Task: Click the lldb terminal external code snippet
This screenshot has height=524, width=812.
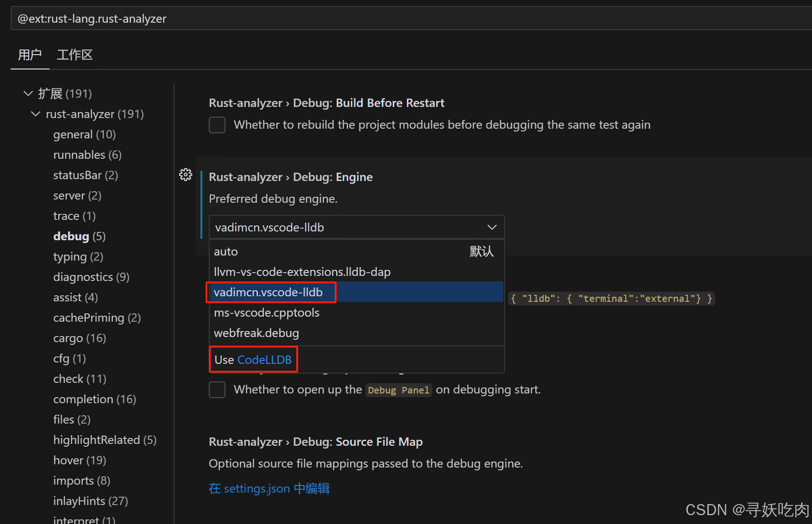Action: 611,299
